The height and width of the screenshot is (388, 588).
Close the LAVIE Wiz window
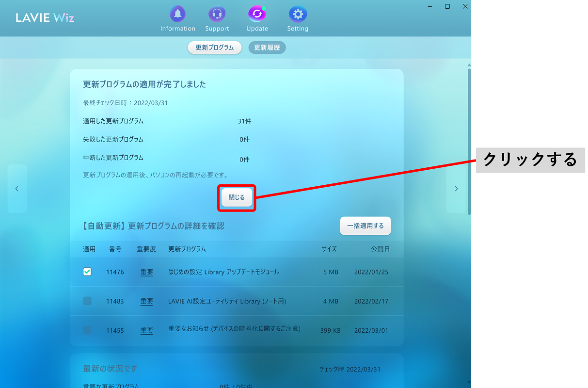point(465,6)
